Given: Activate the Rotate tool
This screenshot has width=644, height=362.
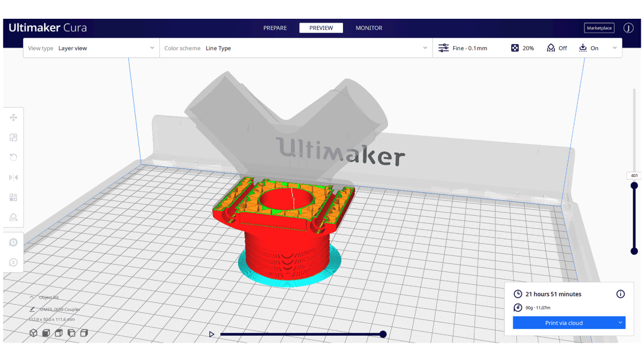Looking at the screenshot, I should [13, 157].
